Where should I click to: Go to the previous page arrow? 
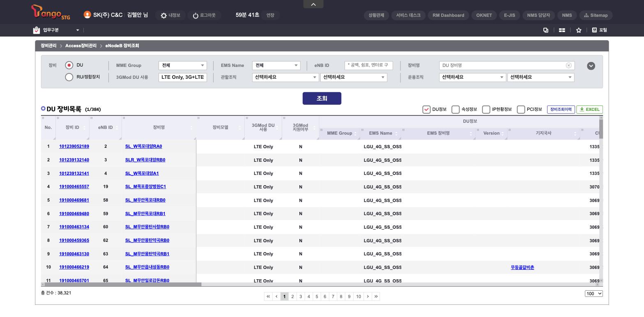tap(276, 296)
